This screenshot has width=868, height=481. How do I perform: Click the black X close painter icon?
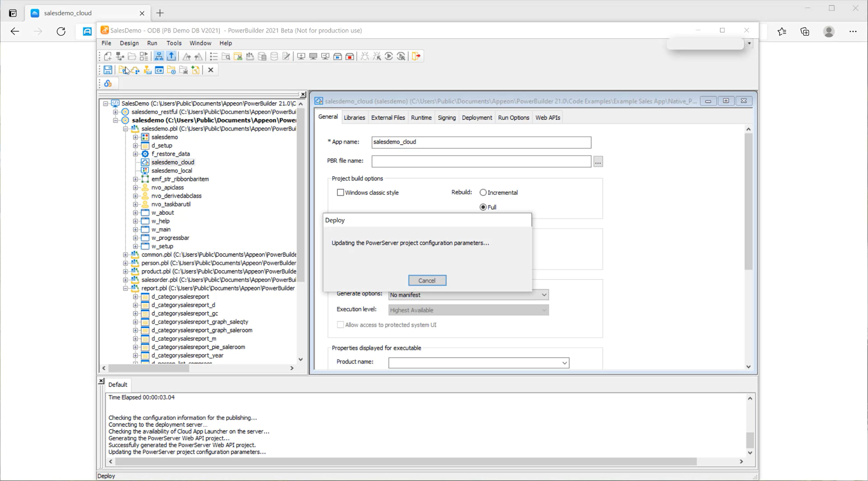click(x=211, y=70)
